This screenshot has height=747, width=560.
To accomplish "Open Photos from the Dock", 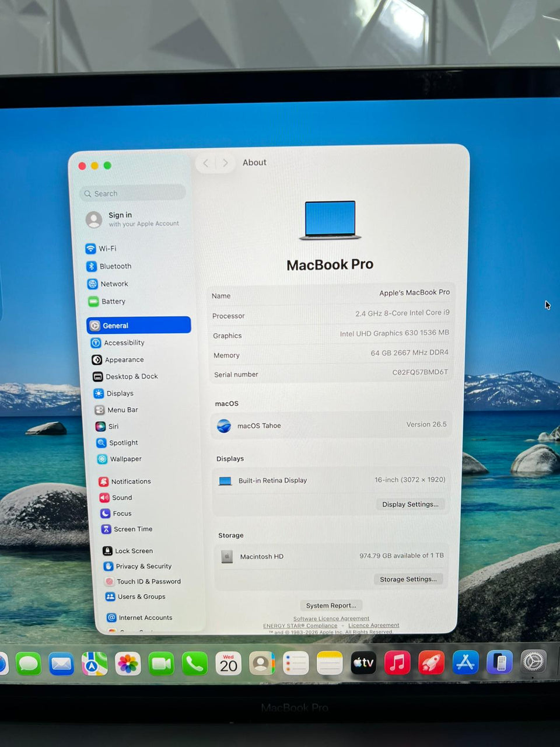I will [128, 664].
